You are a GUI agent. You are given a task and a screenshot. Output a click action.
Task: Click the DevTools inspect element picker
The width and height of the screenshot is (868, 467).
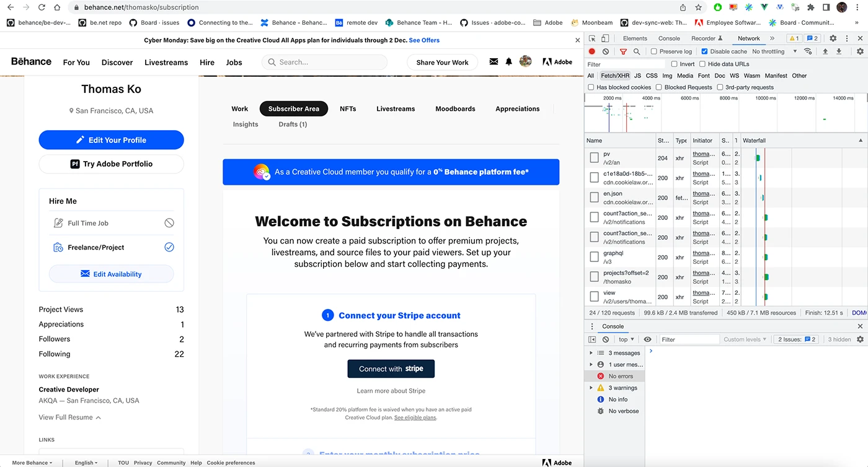pyautogui.click(x=592, y=38)
